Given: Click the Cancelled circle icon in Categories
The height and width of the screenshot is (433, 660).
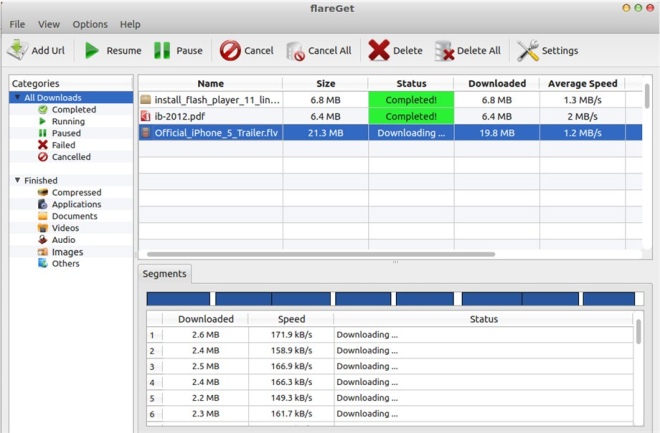Looking at the screenshot, I should point(43,157).
